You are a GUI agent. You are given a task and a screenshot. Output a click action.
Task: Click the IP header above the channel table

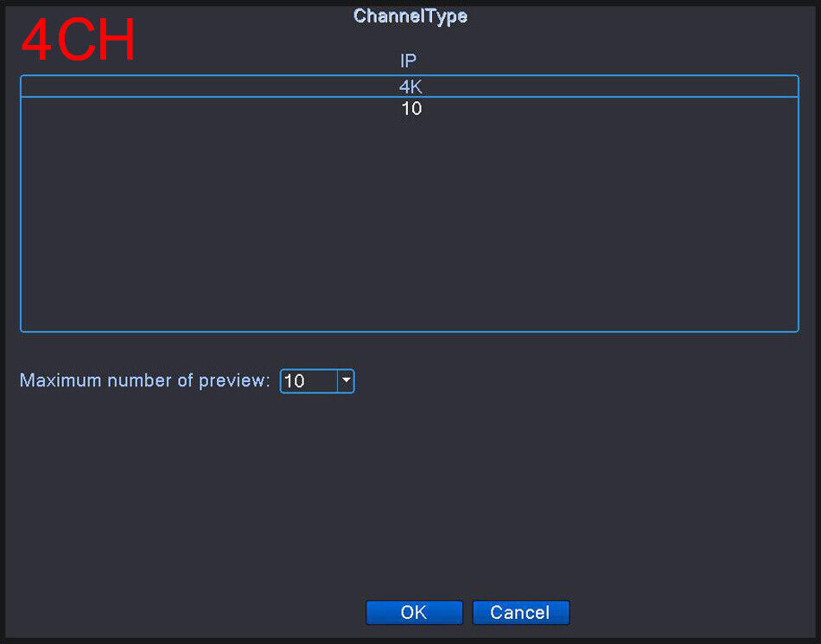[x=409, y=61]
